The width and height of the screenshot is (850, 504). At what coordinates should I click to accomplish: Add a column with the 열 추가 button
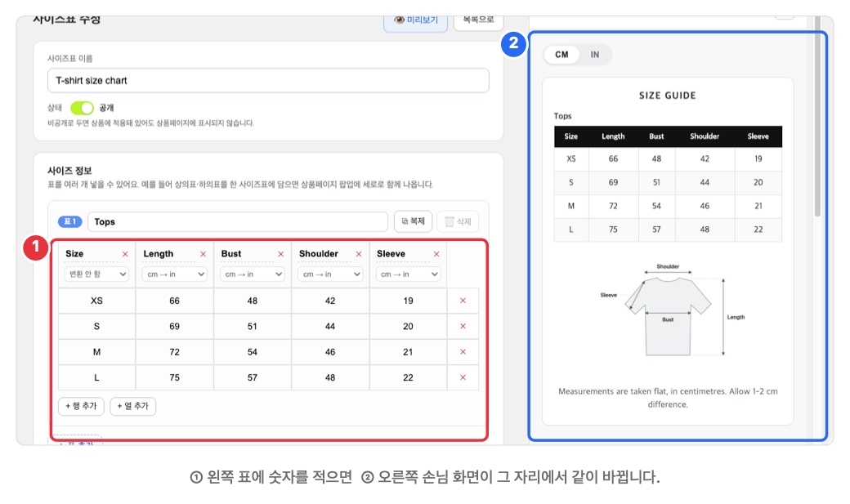click(132, 406)
